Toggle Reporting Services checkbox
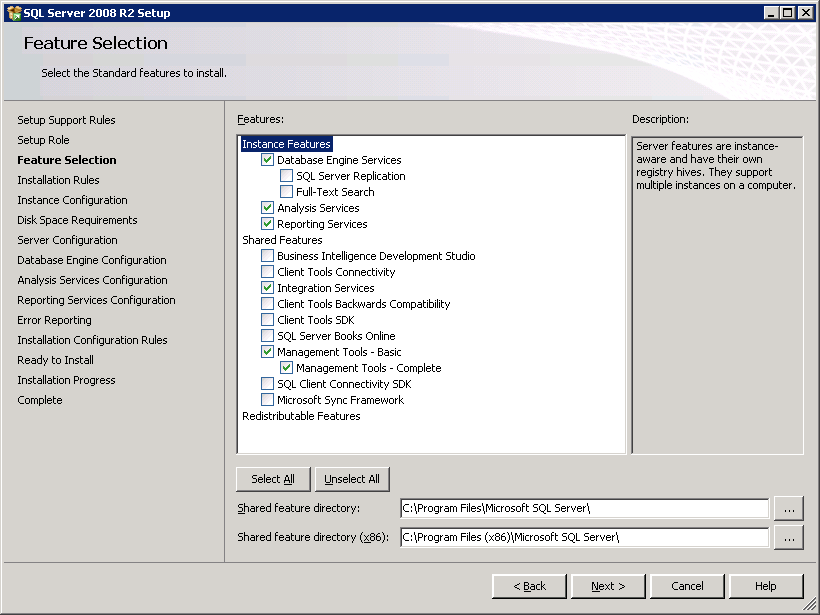 [267, 224]
